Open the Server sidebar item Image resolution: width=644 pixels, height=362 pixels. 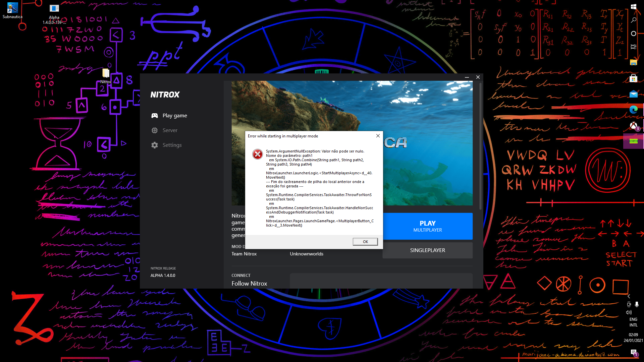click(165, 130)
